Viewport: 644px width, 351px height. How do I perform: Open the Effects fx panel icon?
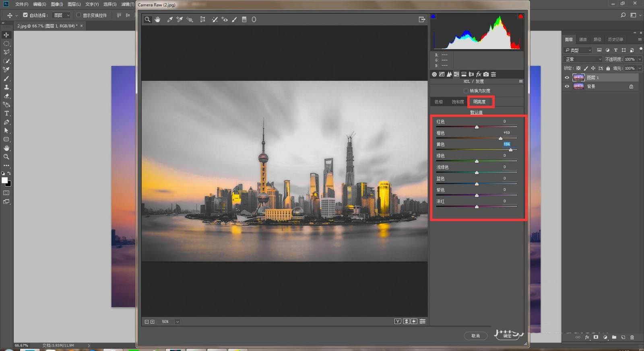[479, 74]
